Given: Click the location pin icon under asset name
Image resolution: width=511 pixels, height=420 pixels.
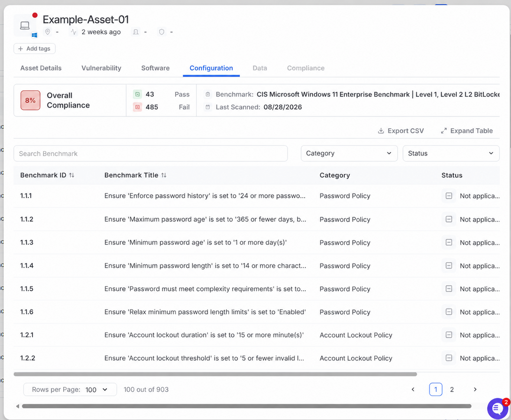Looking at the screenshot, I should coord(48,32).
